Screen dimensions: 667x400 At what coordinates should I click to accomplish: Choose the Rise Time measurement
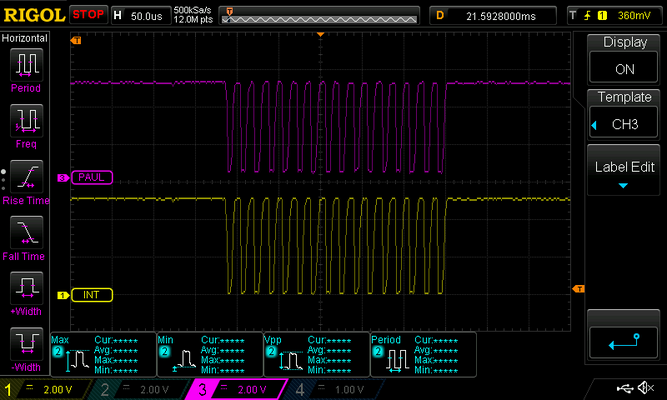pos(25,177)
